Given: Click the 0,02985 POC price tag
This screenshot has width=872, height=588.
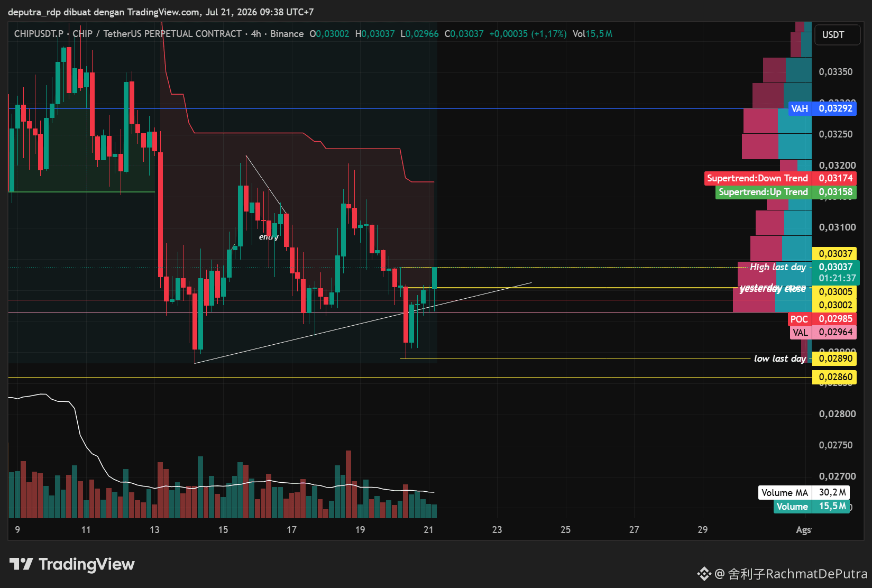Looking at the screenshot, I should [834, 319].
